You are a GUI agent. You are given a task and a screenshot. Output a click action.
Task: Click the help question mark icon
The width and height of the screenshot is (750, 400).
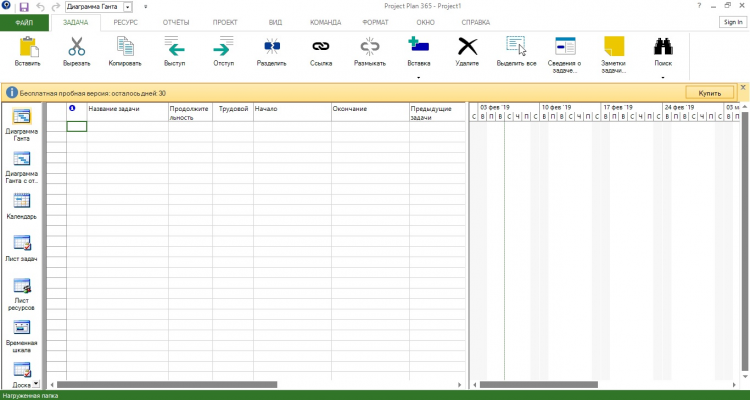tap(699, 6)
